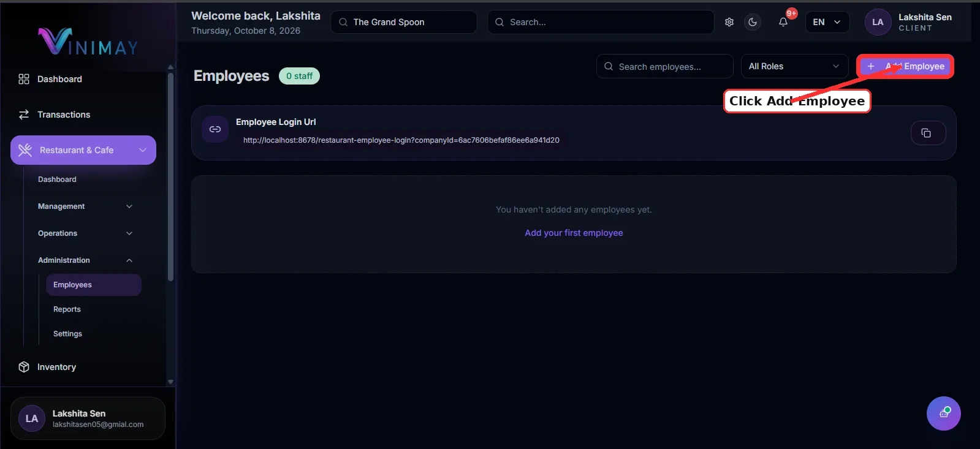Toggle dark mode moon icon

click(753, 22)
